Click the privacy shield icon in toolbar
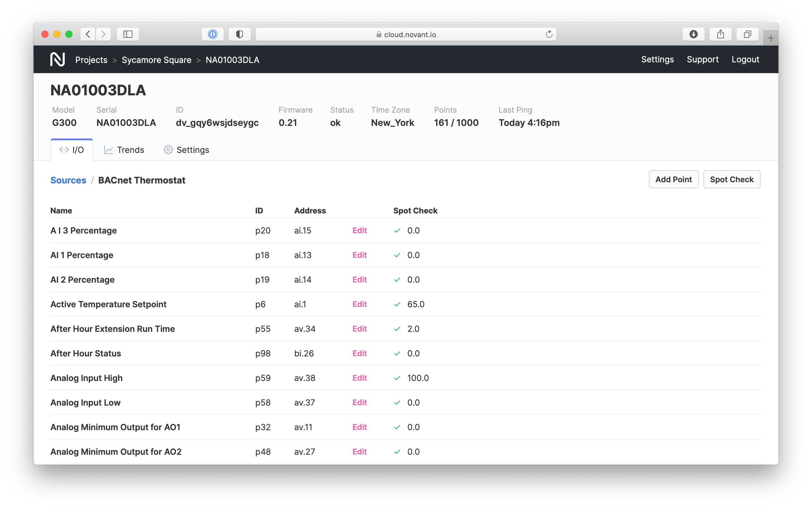This screenshot has height=509, width=812. point(239,34)
